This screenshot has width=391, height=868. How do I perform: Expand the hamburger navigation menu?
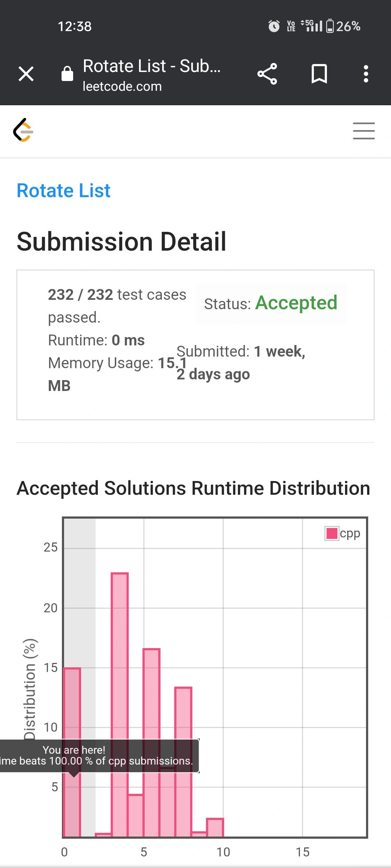(364, 131)
